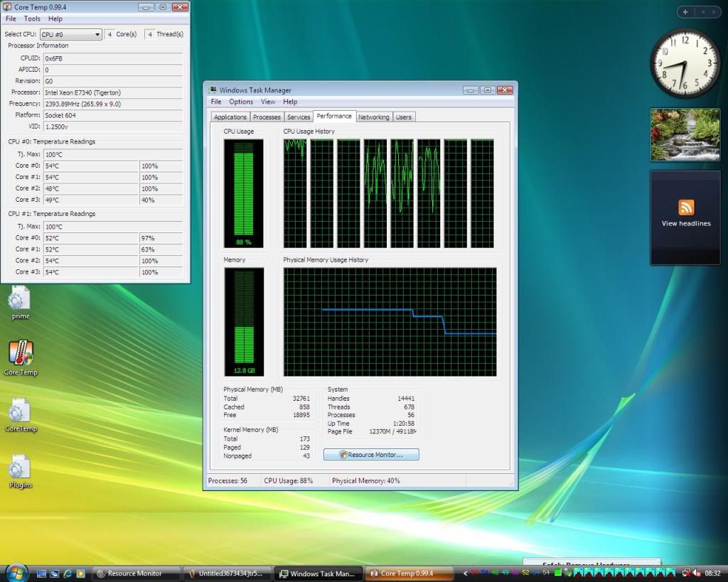Image resolution: width=728 pixels, height=582 pixels.
Task: Click the slideshow waterfall picture gadget
Action: (x=685, y=134)
